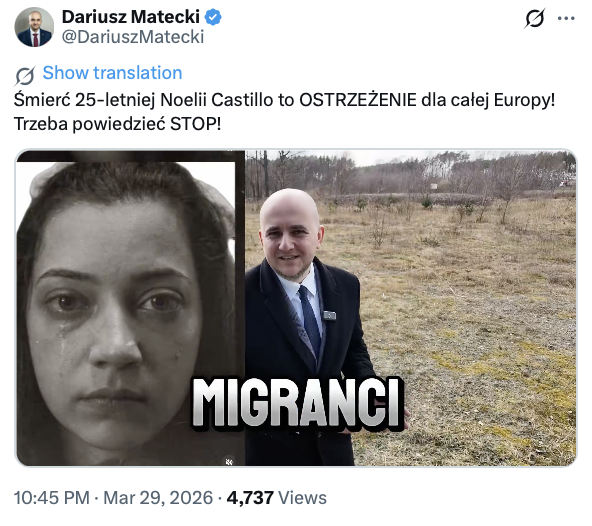Screen dimensions: 592x526
Task: Click the Mar 29, 2026 date
Action: pyautogui.click(x=158, y=498)
